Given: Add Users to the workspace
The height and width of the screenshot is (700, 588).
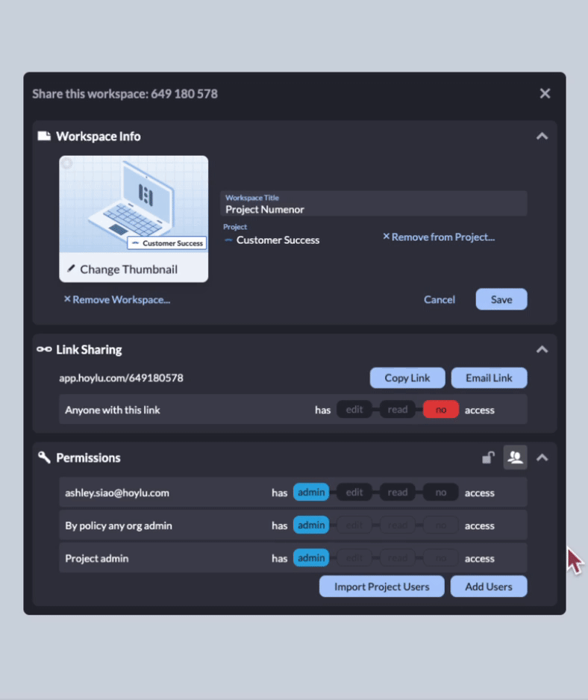Looking at the screenshot, I should [489, 587].
